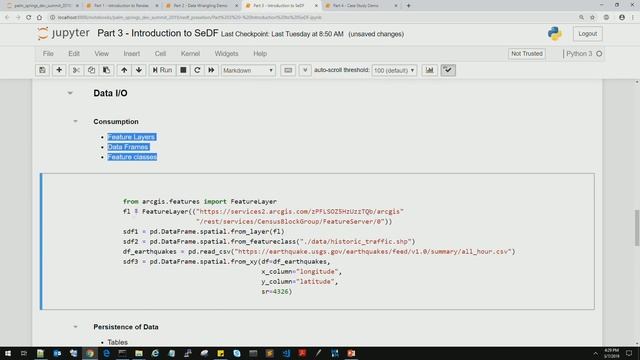The height and width of the screenshot is (360, 640).
Task: Open the Help menu
Action: coord(260,53)
